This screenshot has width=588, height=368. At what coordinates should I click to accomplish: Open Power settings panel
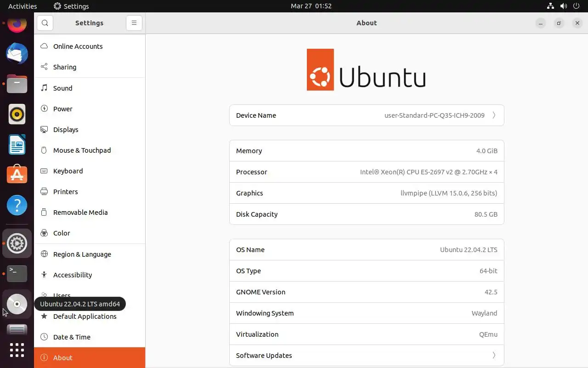(90, 109)
